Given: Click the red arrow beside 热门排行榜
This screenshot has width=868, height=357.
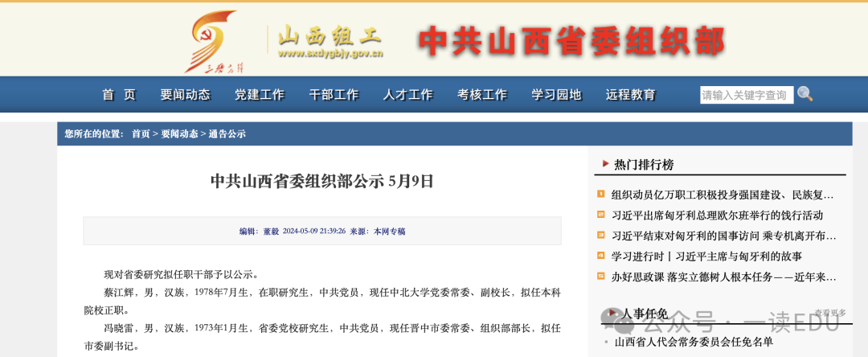Looking at the screenshot, I should [606, 164].
